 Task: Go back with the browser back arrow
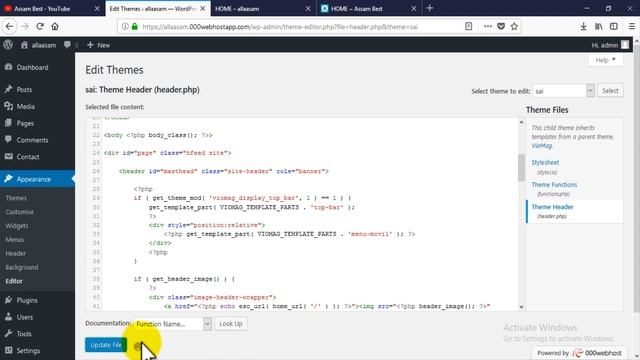click(9, 27)
